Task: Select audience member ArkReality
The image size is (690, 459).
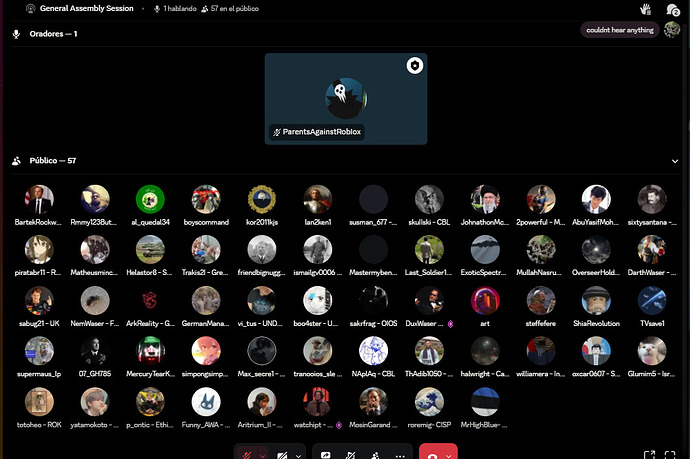Action: 150,306
